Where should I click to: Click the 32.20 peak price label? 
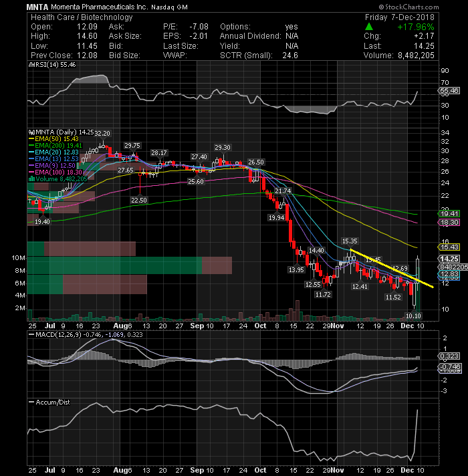pos(102,133)
